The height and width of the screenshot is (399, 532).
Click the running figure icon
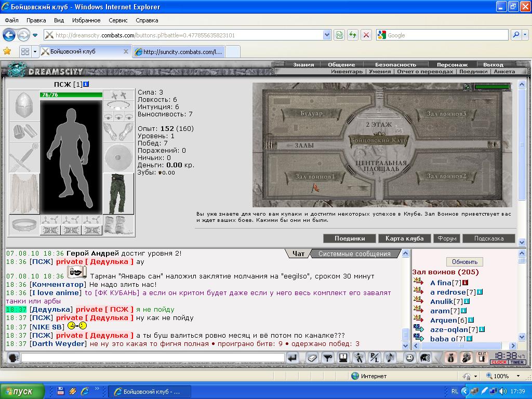[x=358, y=358]
